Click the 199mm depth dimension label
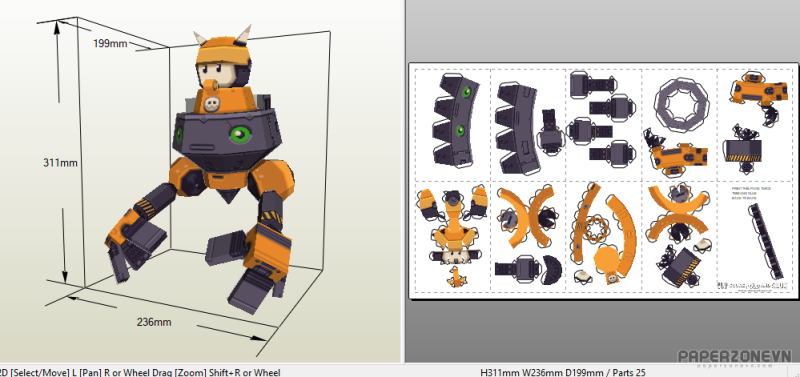Image resolution: width=800 pixels, height=377 pixels. (110, 43)
